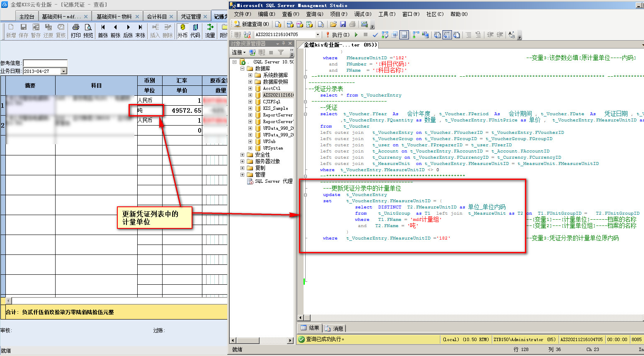Click the open file folder icon in SSMS

point(333,24)
